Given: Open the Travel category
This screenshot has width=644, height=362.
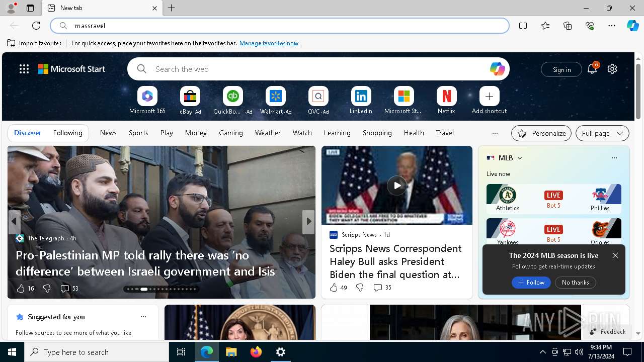Looking at the screenshot, I should (x=445, y=133).
